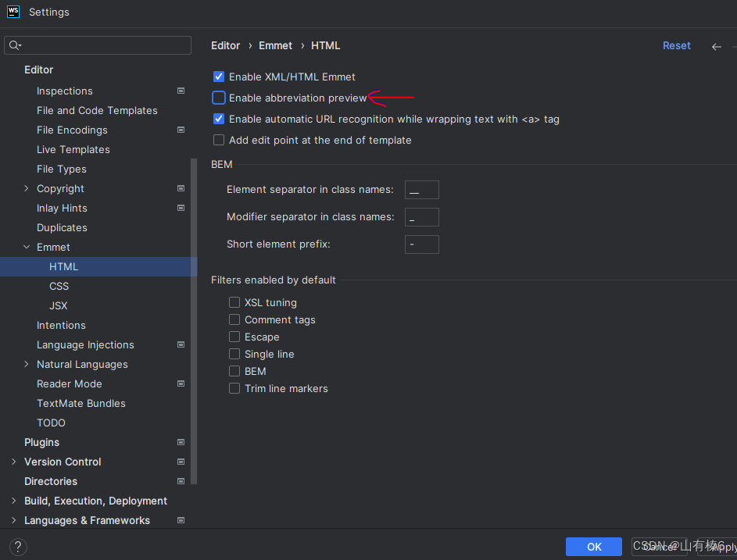Click the help question mark icon

(x=17, y=547)
